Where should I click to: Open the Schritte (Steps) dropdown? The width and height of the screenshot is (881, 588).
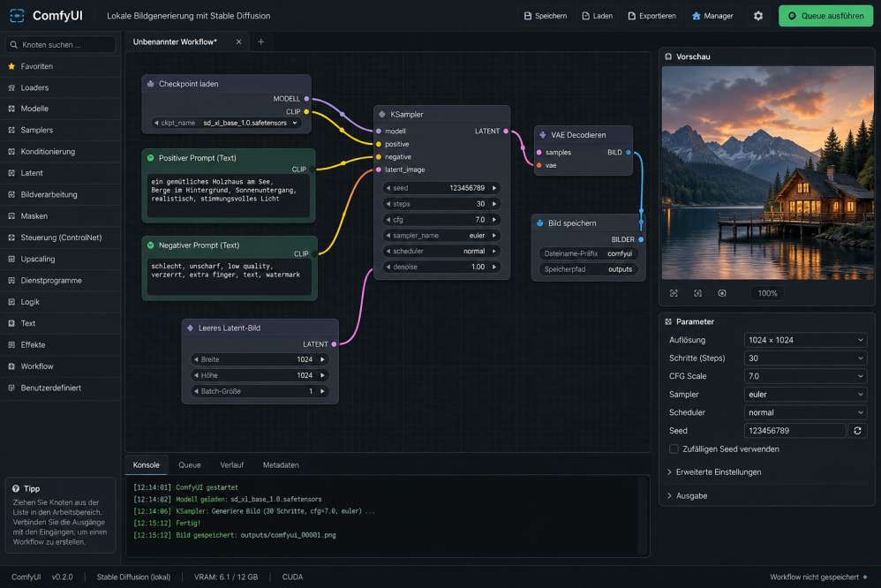pos(804,358)
